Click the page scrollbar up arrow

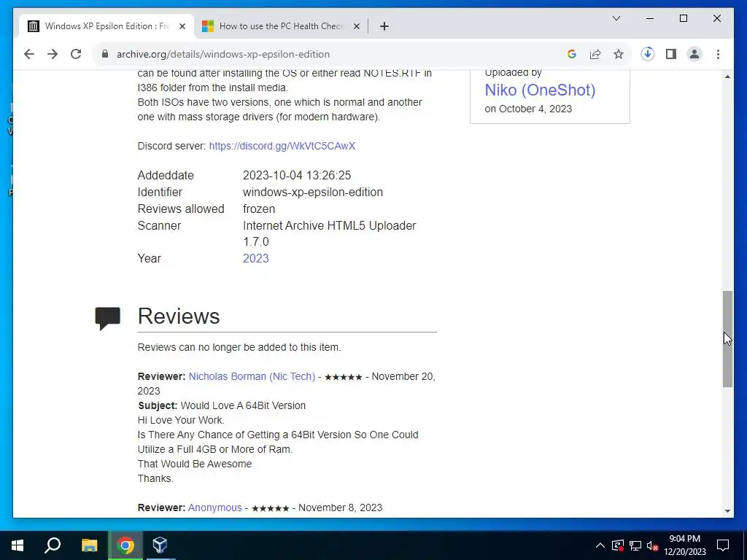click(727, 76)
